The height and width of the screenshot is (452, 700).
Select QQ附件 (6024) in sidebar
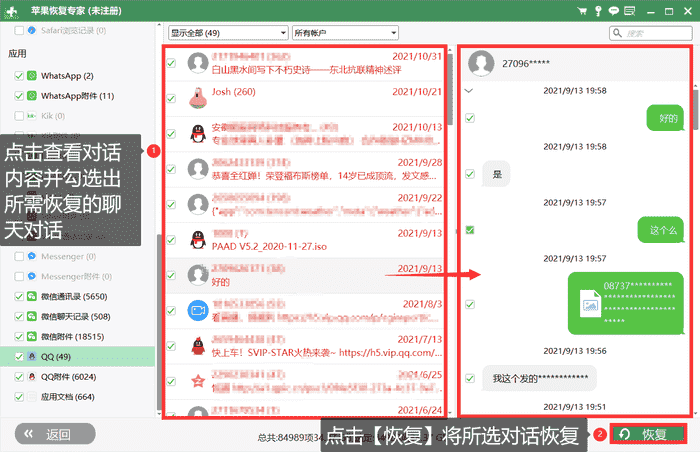78,377
